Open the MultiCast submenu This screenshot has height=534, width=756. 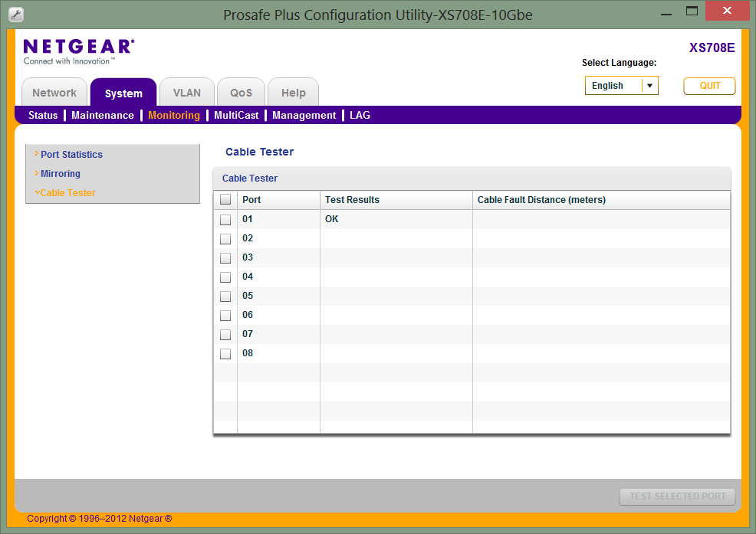[x=236, y=115]
